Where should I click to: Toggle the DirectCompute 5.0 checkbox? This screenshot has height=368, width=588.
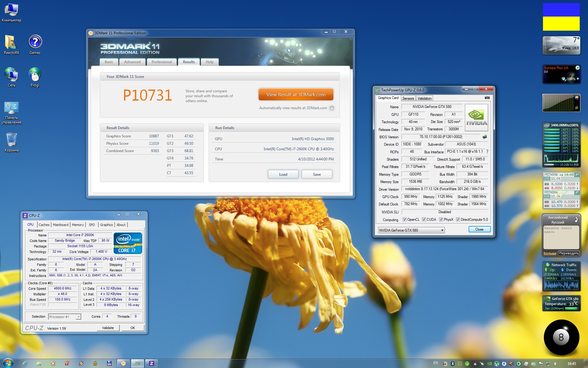(x=458, y=220)
